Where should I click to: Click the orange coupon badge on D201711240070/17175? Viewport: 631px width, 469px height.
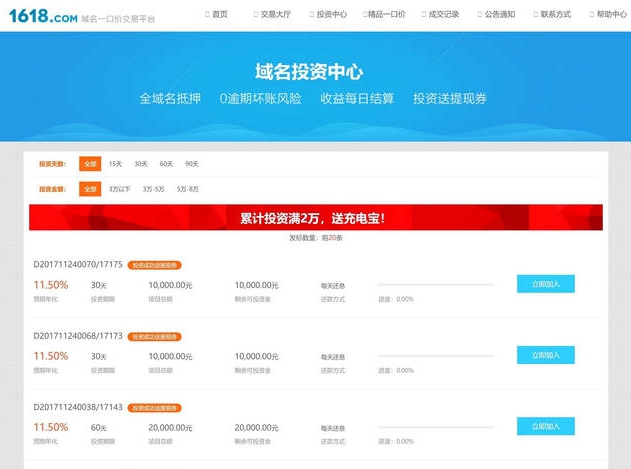pyautogui.click(x=155, y=265)
